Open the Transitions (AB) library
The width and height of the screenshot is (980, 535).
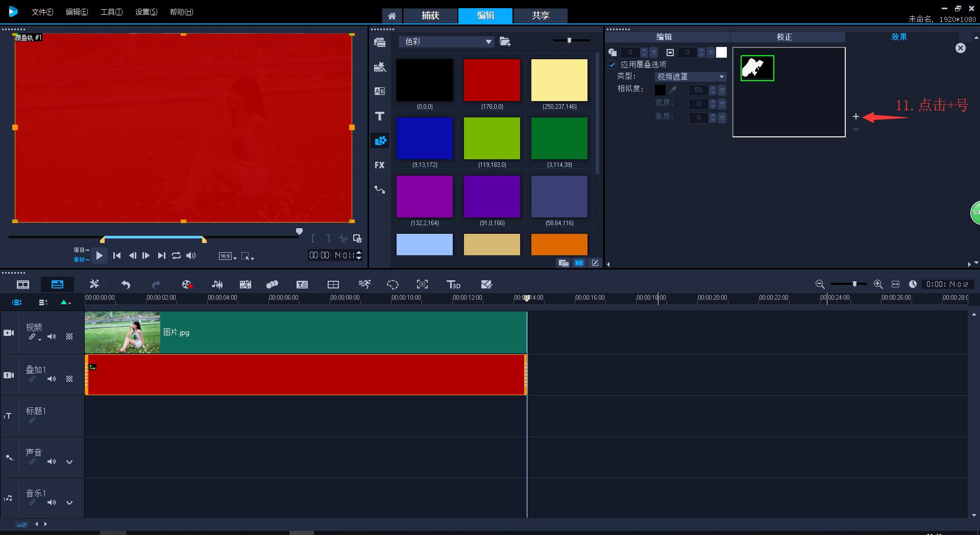[380, 91]
